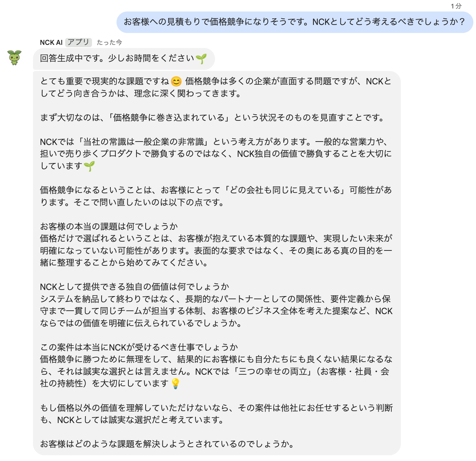
Task: Click the 1分 timestamp above user message
Action: (x=456, y=6)
